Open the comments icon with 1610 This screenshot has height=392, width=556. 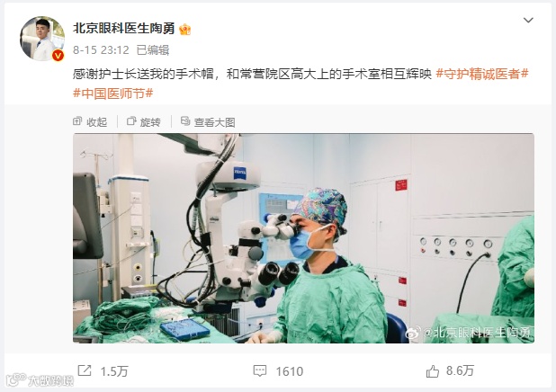(x=260, y=371)
